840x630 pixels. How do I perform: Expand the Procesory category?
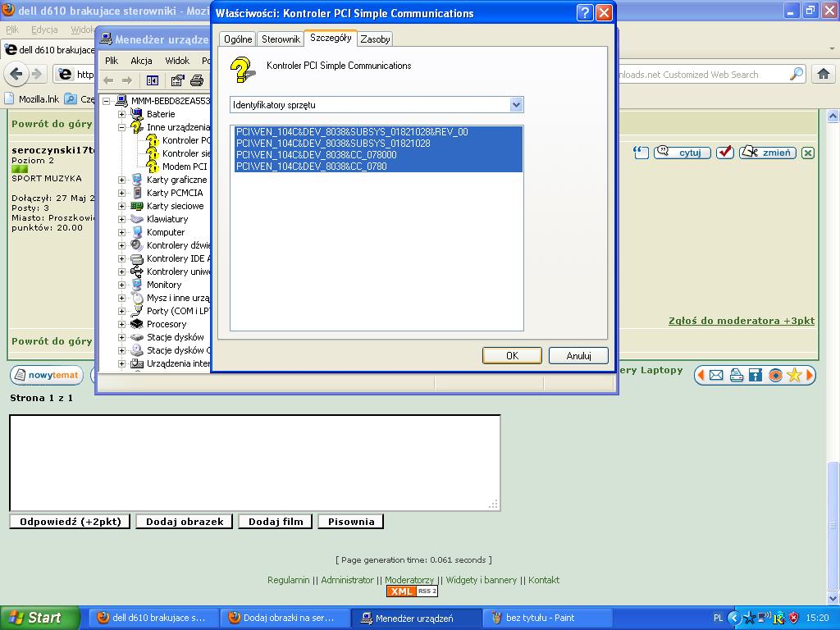pos(121,324)
